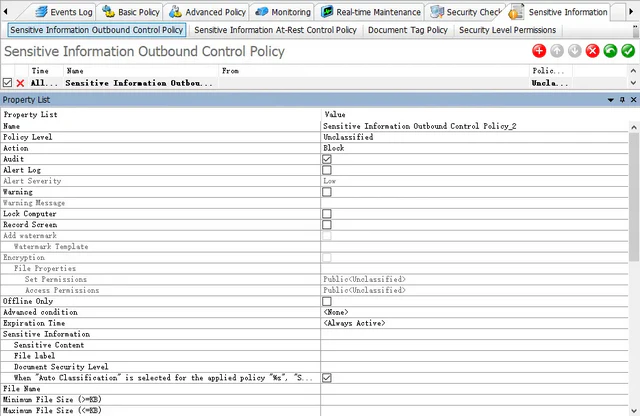Viewport: 640px width, 416px height.
Task: Select the Sensitive Information tab
Action: (559, 12)
